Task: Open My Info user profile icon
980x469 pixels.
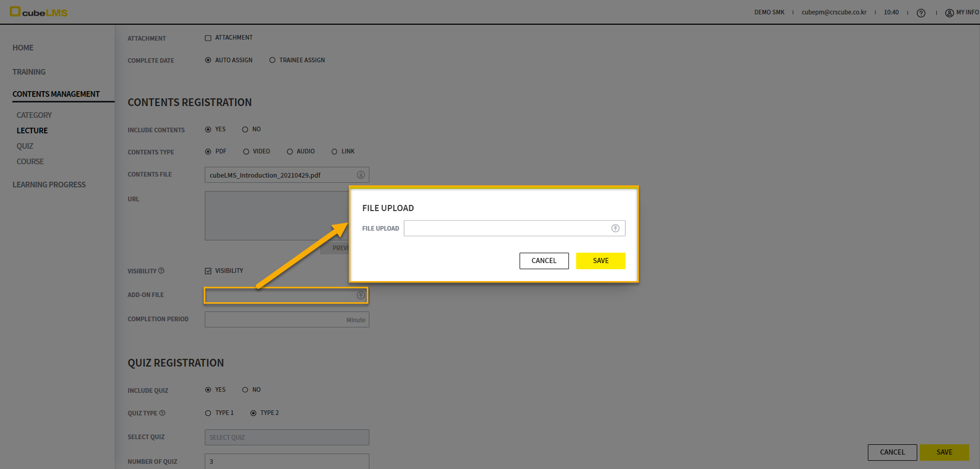Action: pyautogui.click(x=949, y=13)
